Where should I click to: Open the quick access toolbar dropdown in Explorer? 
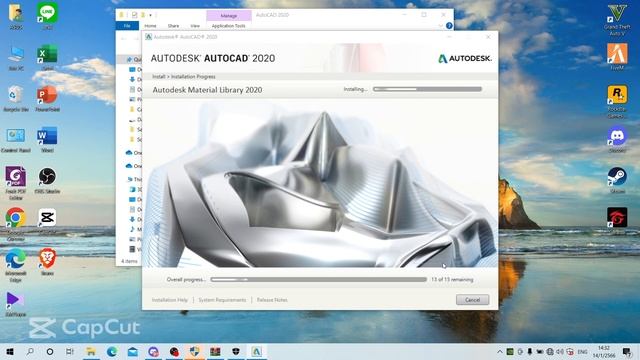pos(151,15)
